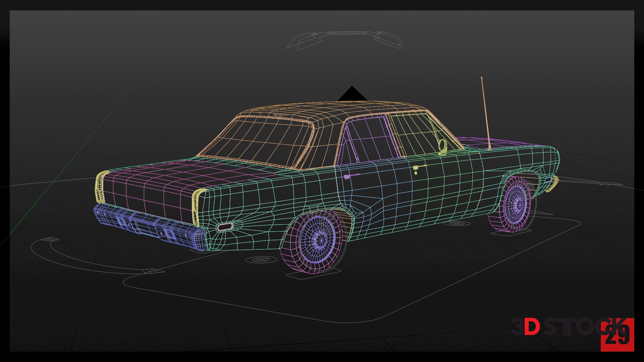Screen dimensions: 644x362
Task: Click the red side marker light
Action: (225, 227)
